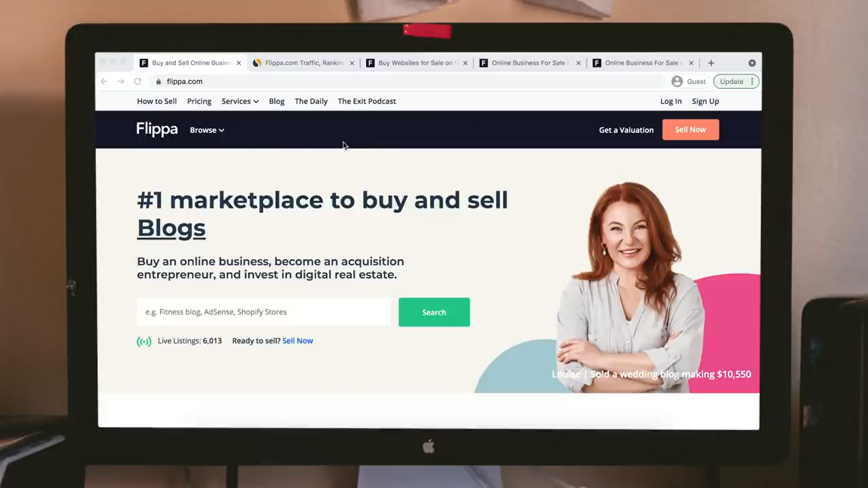868x488 pixels.
Task: Focus the listings search input field
Action: (x=264, y=312)
